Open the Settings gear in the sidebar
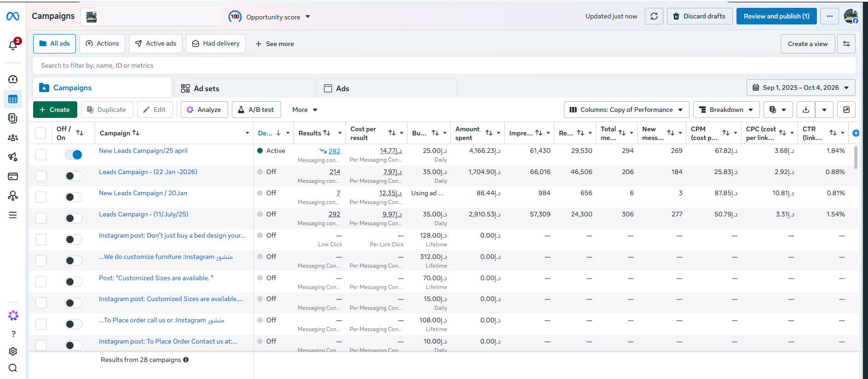The height and width of the screenshot is (379, 868). coord(13,351)
